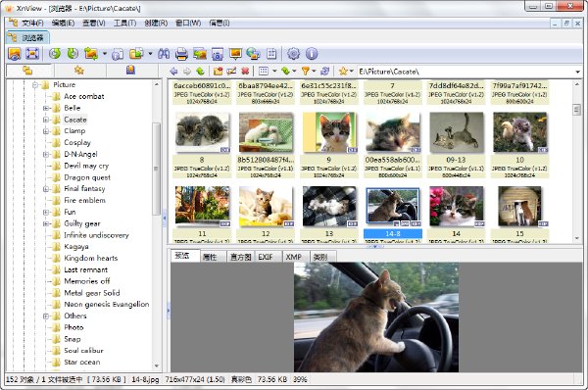Open the address path dropdown arrow
The image size is (588, 390).
[577, 72]
